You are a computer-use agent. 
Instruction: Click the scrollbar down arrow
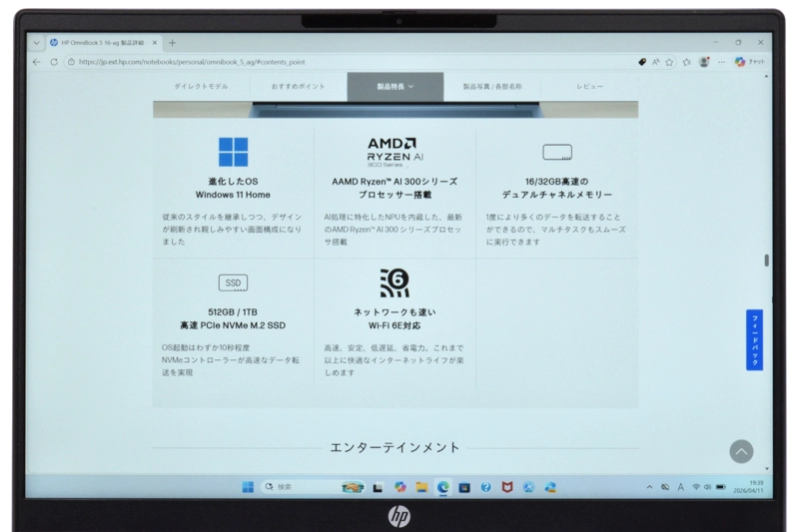pyautogui.click(x=767, y=468)
